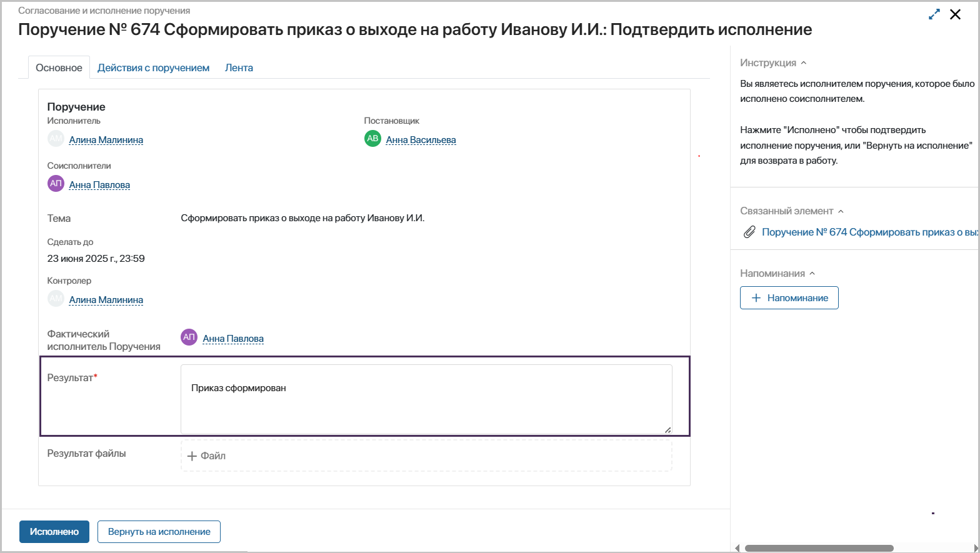Close the task dialog with X
This screenshot has width=980, height=553.
955,14
